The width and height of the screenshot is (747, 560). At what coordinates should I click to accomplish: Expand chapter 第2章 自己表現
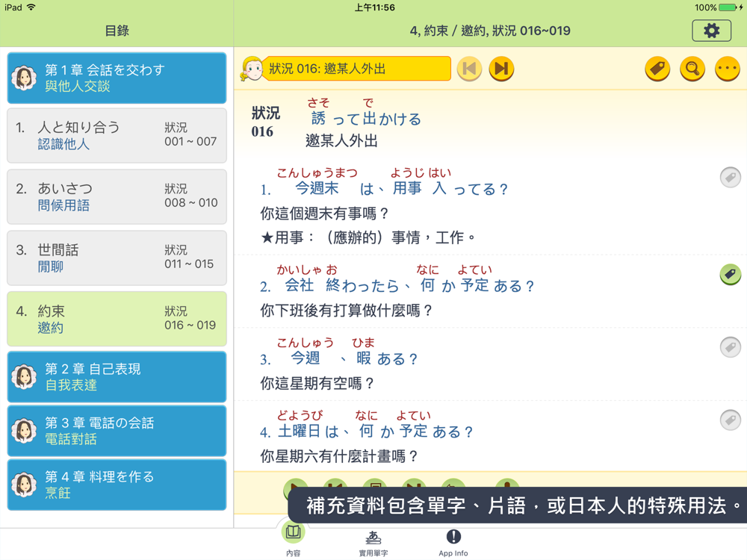click(117, 376)
